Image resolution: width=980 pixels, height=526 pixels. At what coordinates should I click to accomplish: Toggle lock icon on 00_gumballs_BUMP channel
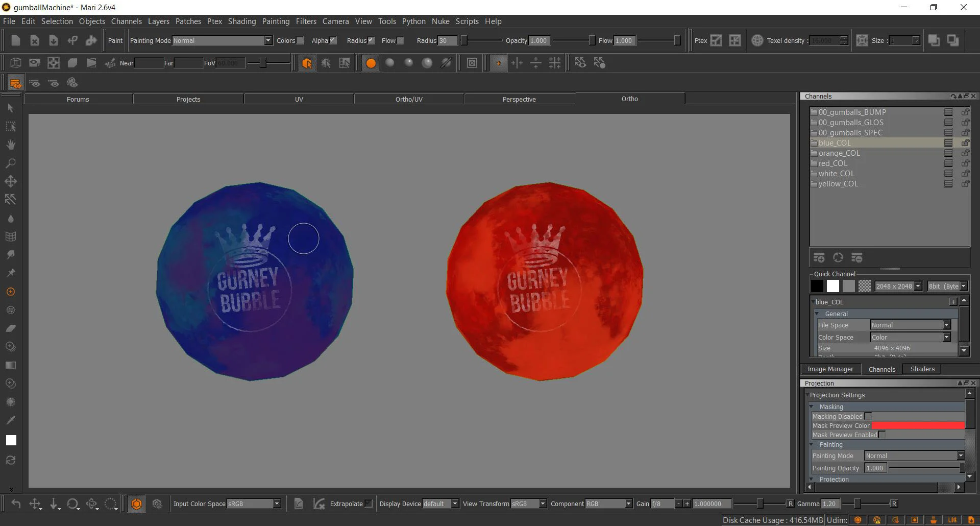[965, 112]
